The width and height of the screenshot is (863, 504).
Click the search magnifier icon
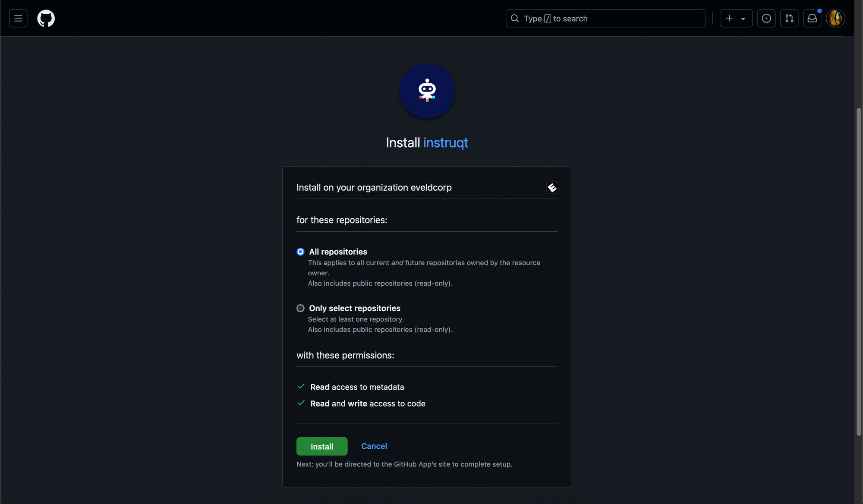(x=515, y=19)
